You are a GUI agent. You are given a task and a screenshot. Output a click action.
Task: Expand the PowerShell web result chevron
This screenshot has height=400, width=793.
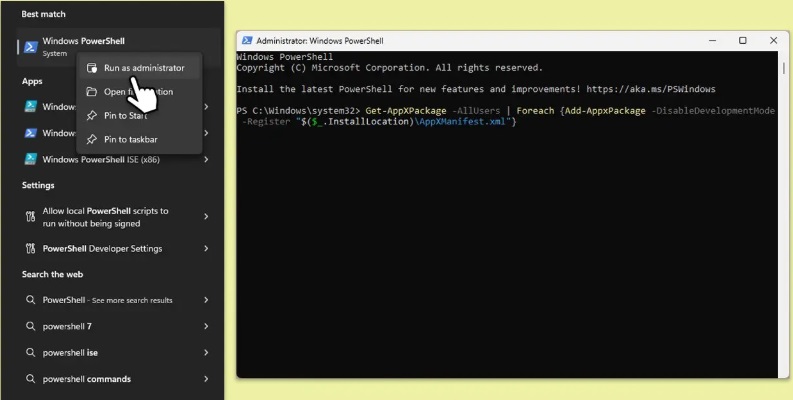tap(206, 300)
